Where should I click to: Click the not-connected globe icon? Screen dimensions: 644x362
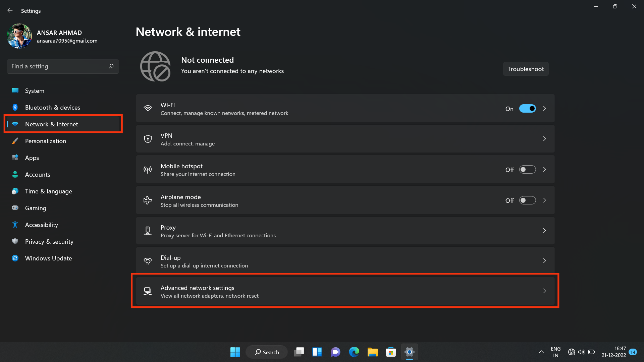[155, 66]
